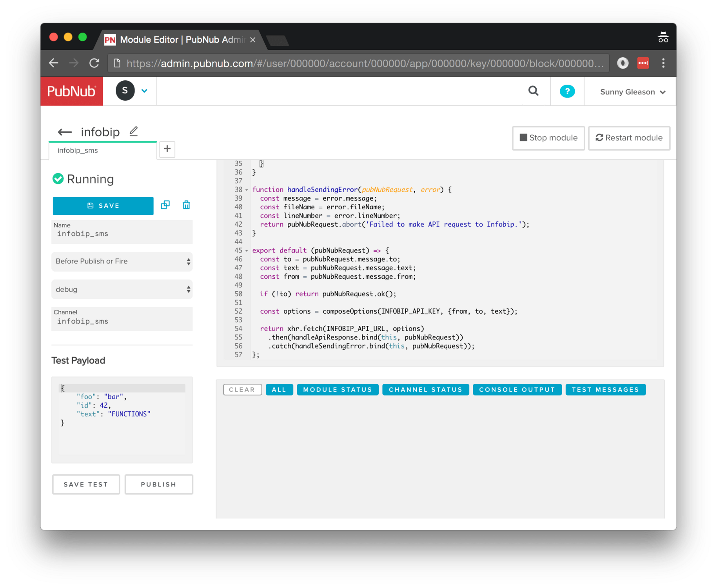This screenshot has height=588, width=717.
Task: Click the back arrow beside infobip
Action: click(65, 132)
